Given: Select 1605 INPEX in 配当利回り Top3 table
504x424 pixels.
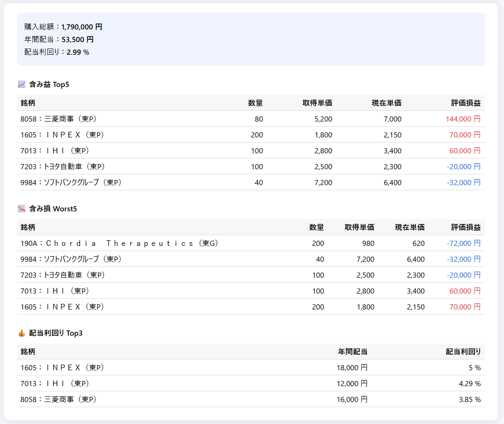Looking at the screenshot, I should (62, 368).
